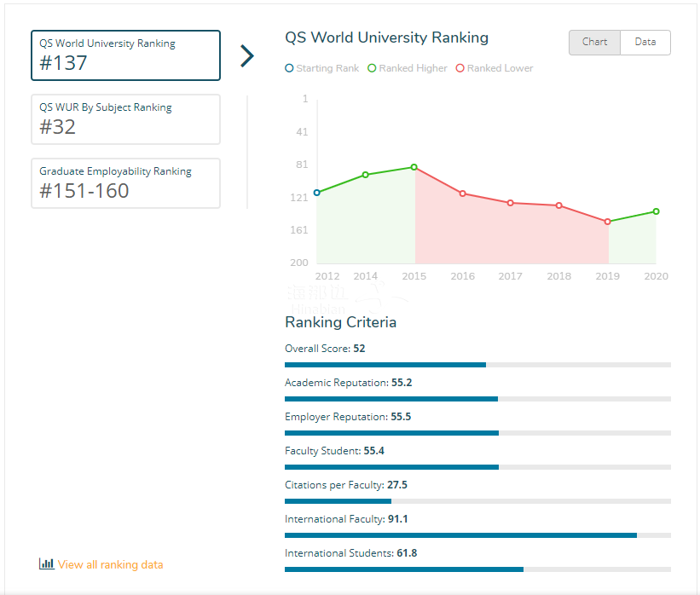Viewport: 700px width, 595px height.
Task: Click the International Students progress bar
Action: tap(477, 569)
